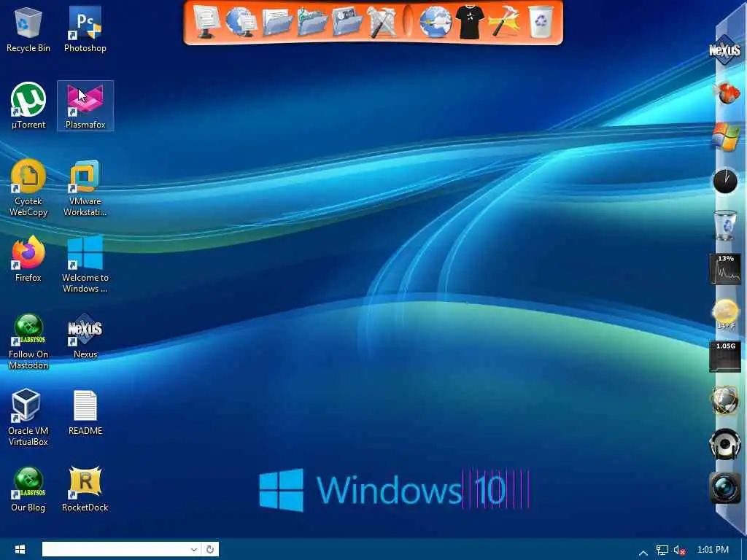747x560 pixels.
Task: Launch the Photoshop desktop shortcut
Action: (85, 29)
